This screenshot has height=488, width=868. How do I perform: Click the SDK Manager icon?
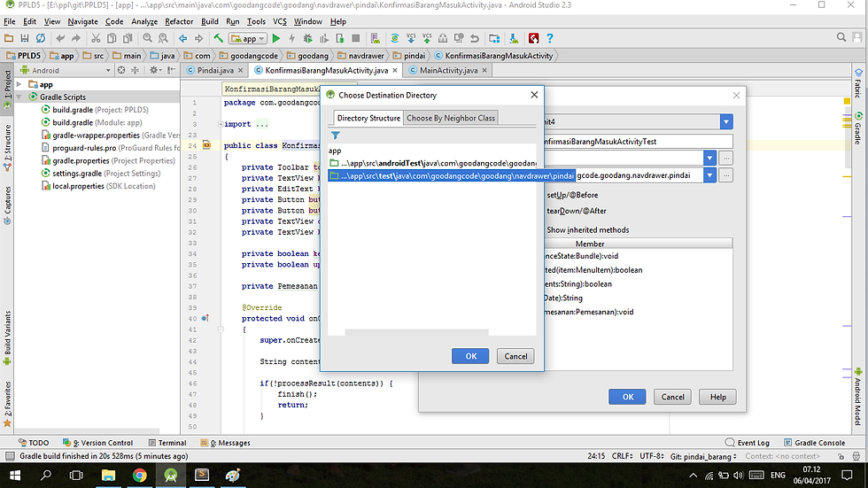click(514, 38)
